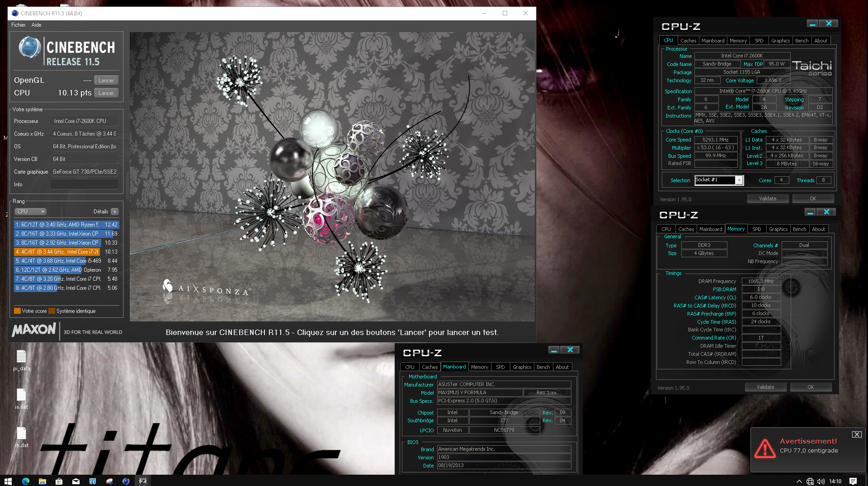Open Mainboard tab in top CPU-Z window
Image resolution: width=868 pixels, height=486 pixels.
[x=713, y=41]
